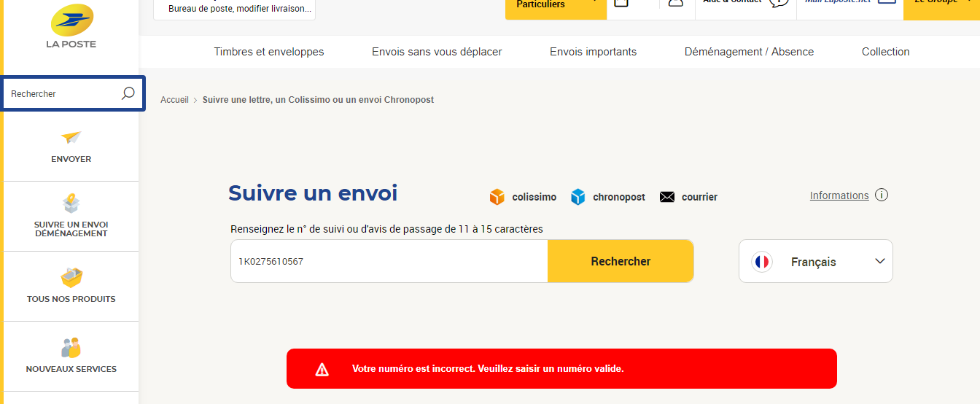Viewport: 980px width, 404px height.
Task: Go to Accueil breadcrumb link
Action: coord(174,100)
